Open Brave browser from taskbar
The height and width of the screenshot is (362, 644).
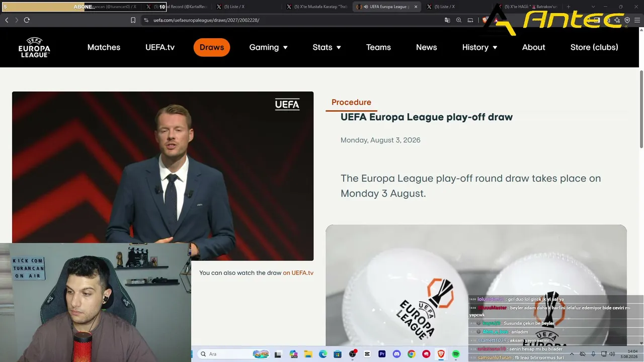point(441,354)
